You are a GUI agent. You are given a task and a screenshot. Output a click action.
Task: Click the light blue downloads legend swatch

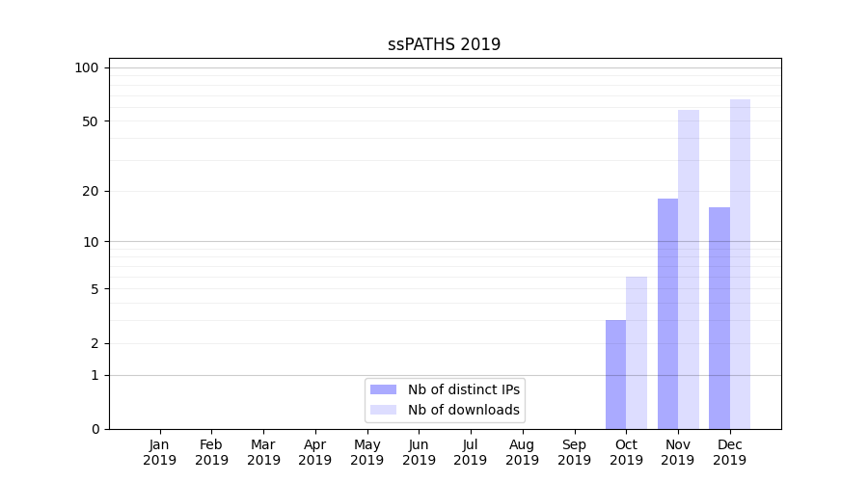[383, 410]
